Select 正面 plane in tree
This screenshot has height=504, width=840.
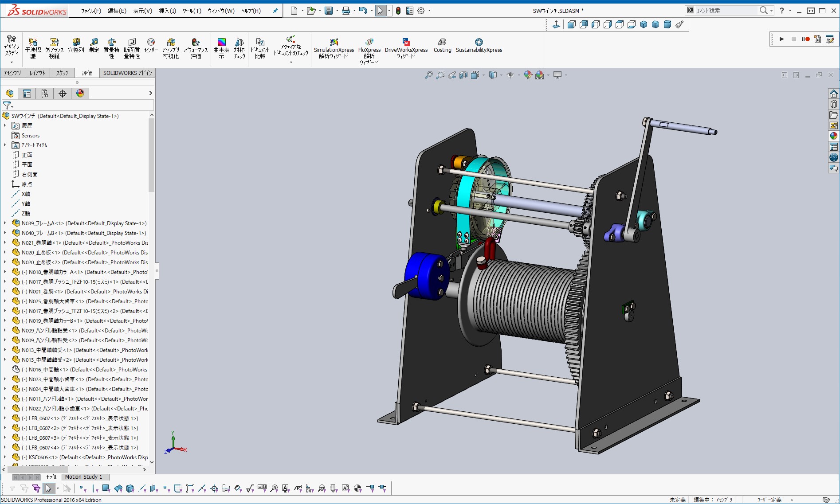pyautogui.click(x=27, y=155)
